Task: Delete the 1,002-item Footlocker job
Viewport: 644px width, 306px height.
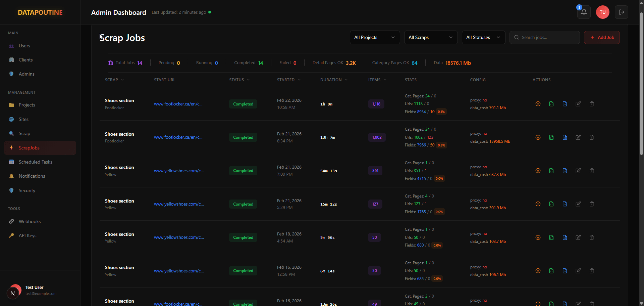Action: 591,137
